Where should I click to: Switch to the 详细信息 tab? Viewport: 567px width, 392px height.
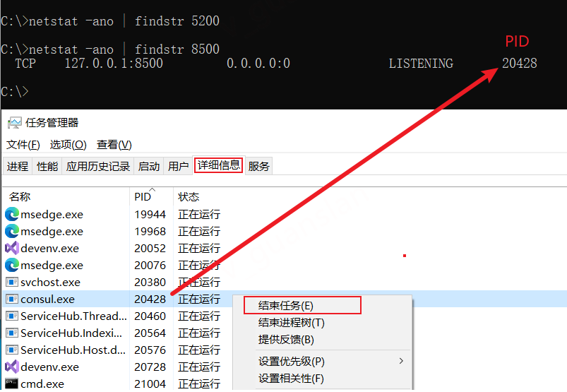pyautogui.click(x=219, y=165)
